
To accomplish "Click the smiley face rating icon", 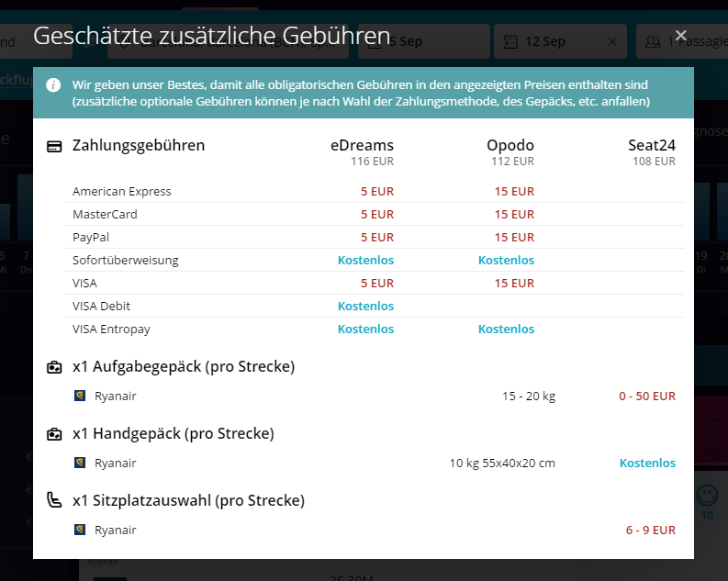I will point(707,496).
